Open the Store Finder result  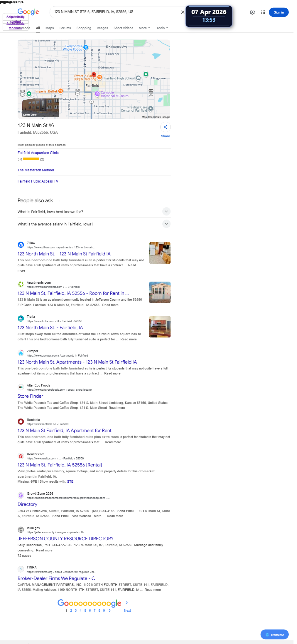[x=30, y=396]
